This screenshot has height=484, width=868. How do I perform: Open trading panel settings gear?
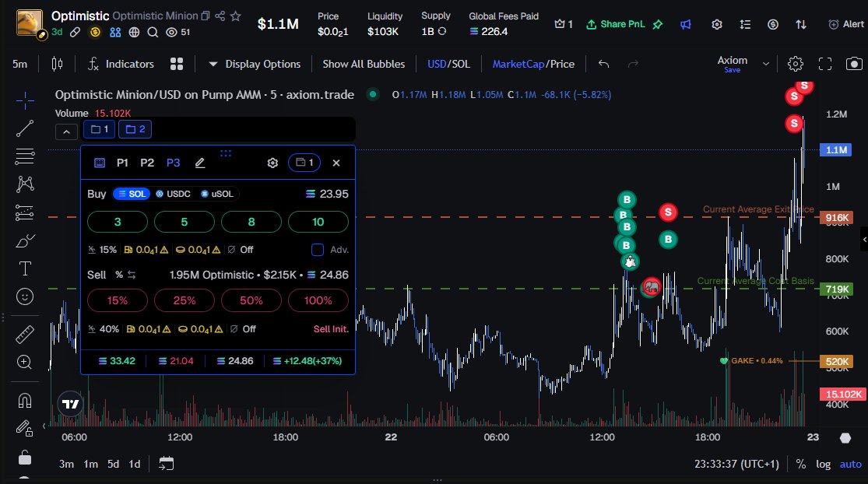pyautogui.click(x=272, y=163)
